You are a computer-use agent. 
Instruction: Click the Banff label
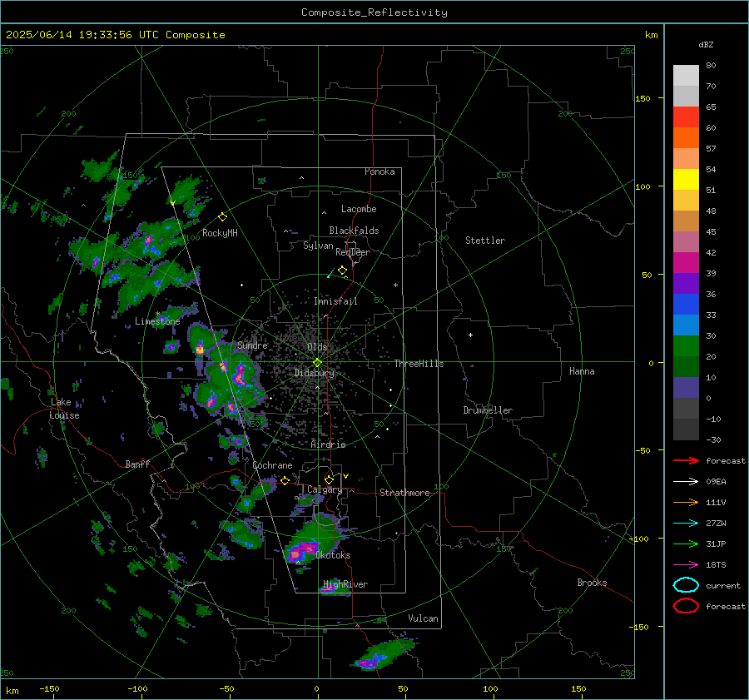pyautogui.click(x=137, y=464)
